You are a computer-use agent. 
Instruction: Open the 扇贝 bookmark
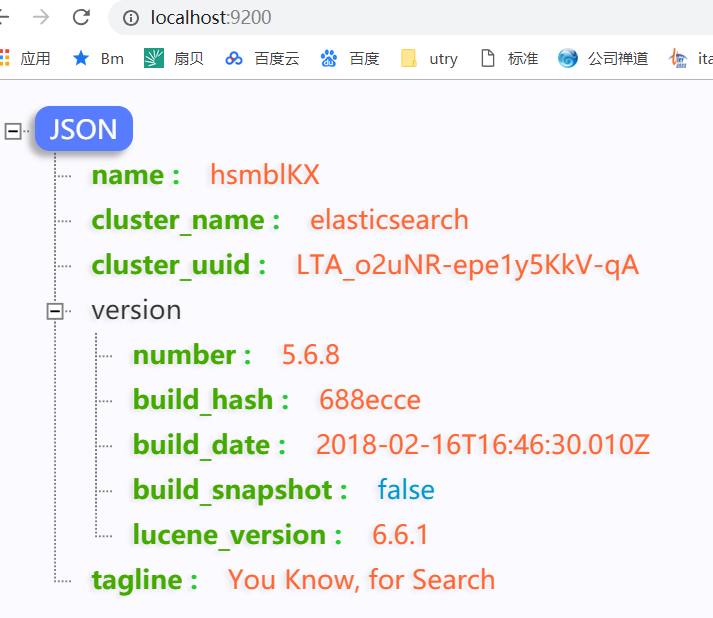pos(174,59)
